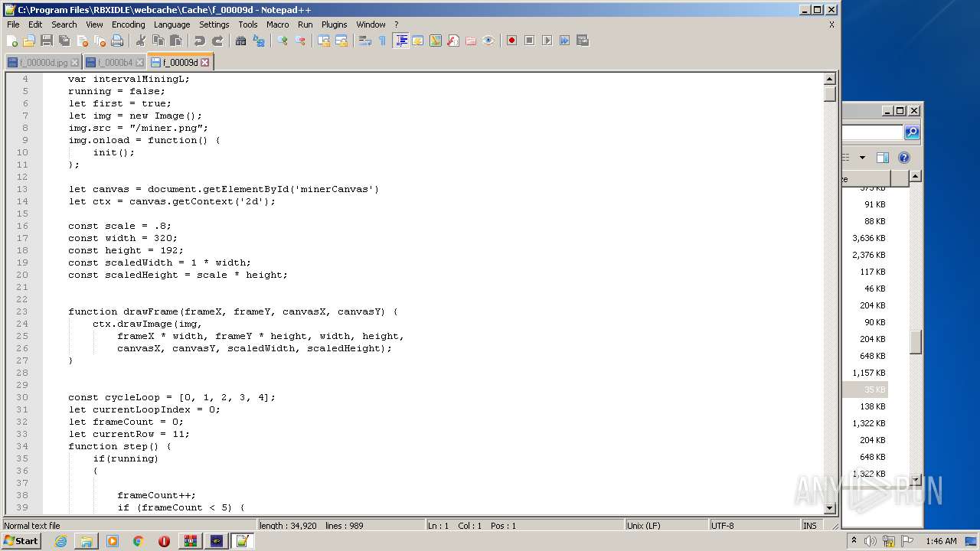
Task: Open the Plugins menu
Action: (x=334, y=24)
